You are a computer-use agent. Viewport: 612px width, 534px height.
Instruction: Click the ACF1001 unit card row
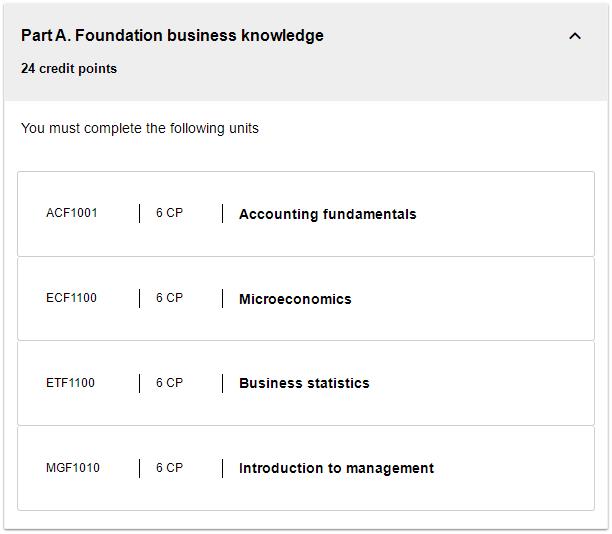[x=306, y=214]
